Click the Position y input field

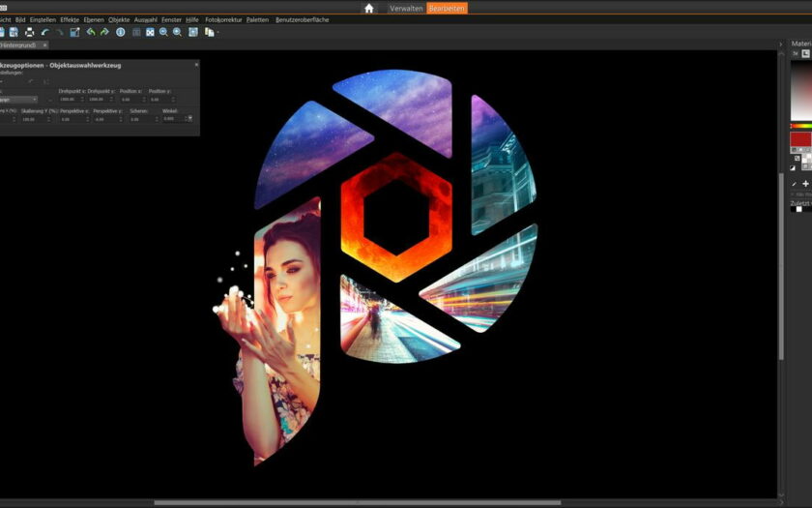pos(162,99)
